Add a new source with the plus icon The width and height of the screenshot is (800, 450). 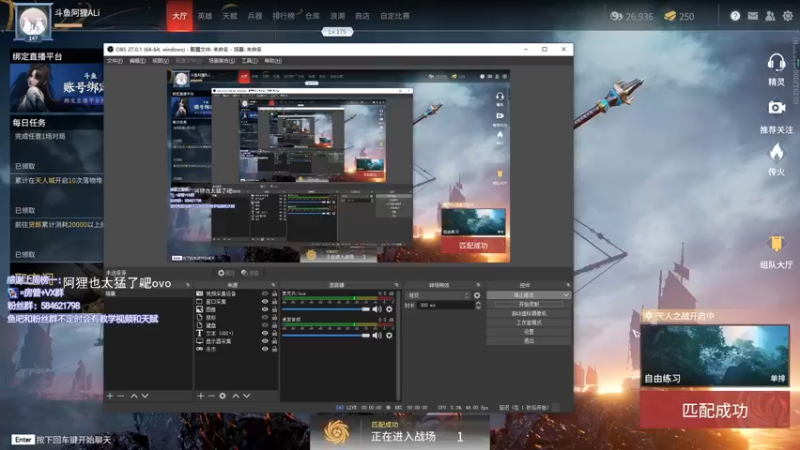pyautogui.click(x=201, y=396)
